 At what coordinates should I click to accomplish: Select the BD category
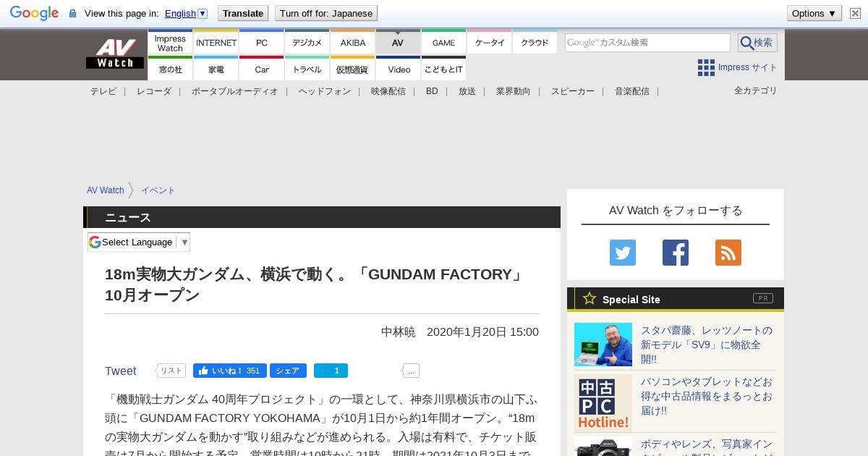coord(432,91)
